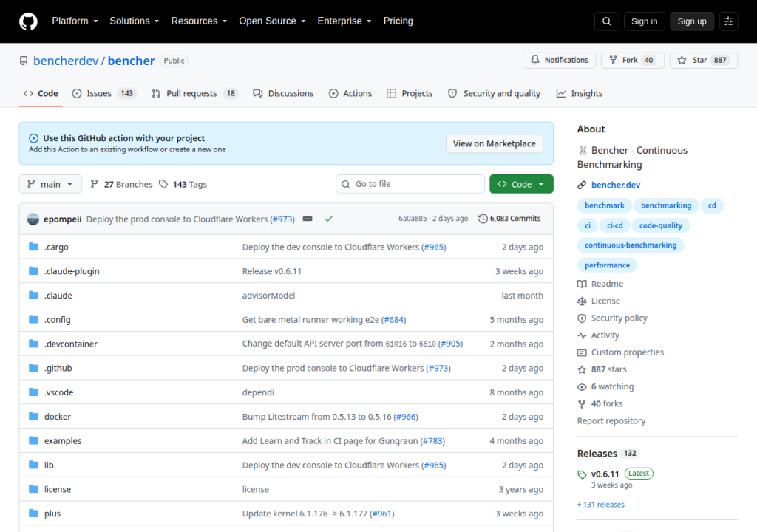This screenshot has height=532, width=757.
Task: Click the icon beside Custom properties
Action: [582, 352]
